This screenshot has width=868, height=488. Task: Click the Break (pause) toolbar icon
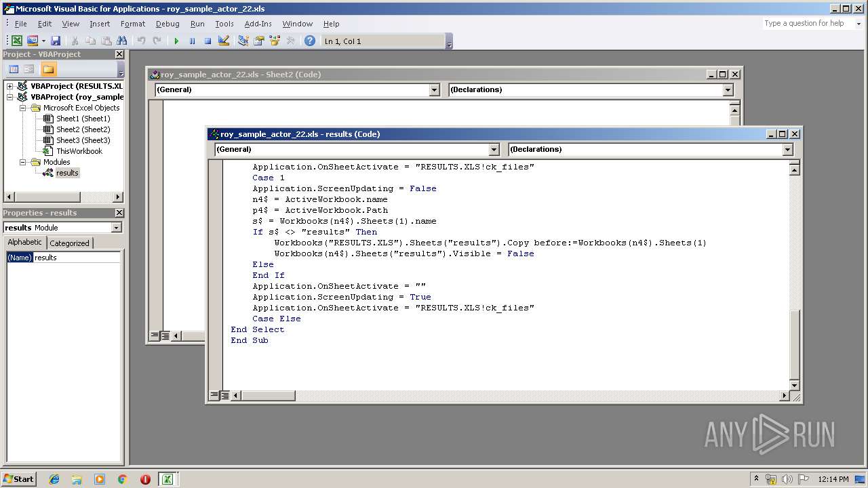(x=192, y=41)
